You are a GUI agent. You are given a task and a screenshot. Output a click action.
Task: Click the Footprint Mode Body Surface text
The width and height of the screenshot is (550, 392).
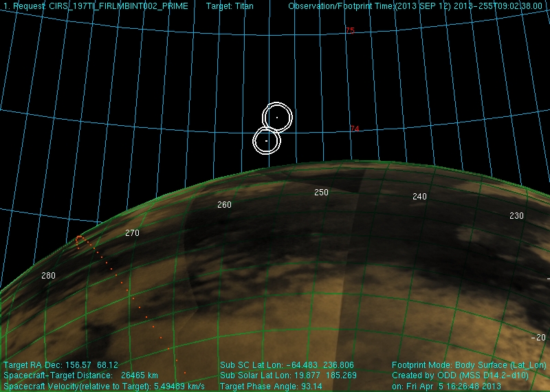[x=469, y=365]
